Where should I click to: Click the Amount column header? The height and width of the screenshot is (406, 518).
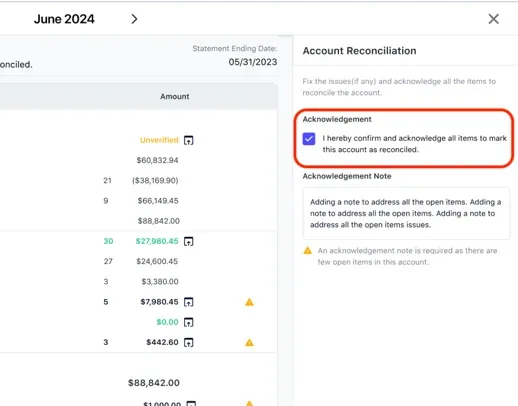[x=175, y=96]
